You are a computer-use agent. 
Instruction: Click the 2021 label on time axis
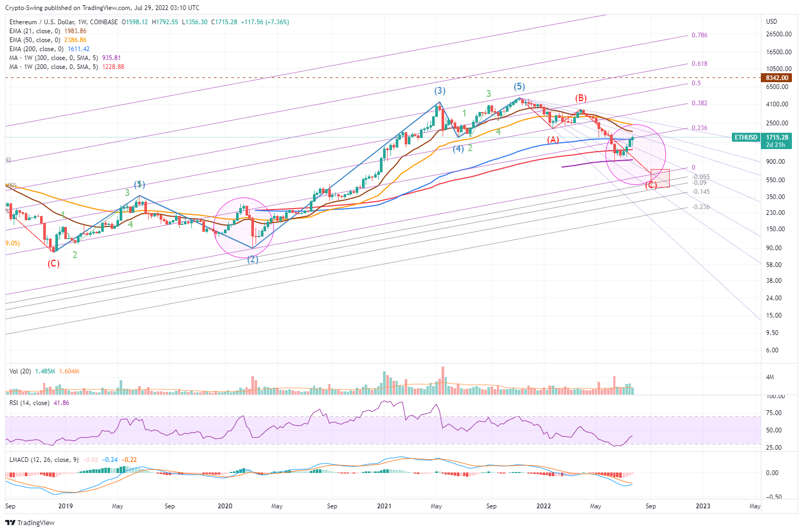pyautogui.click(x=384, y=506)
